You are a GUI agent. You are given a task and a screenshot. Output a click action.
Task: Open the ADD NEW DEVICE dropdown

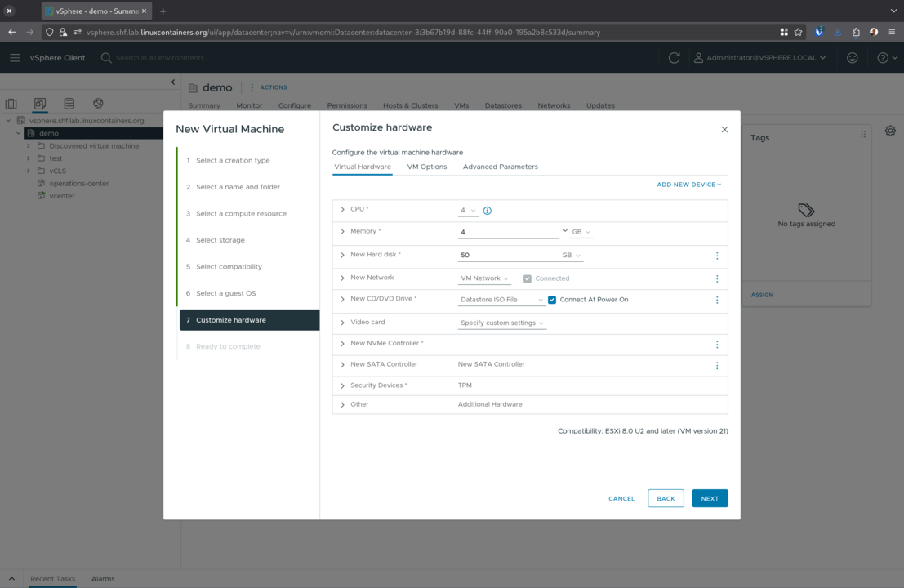tap(688, 184)
